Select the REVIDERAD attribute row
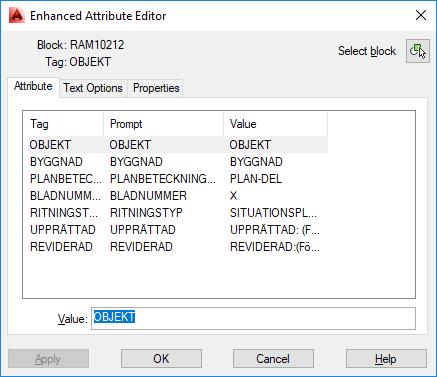This screenshot has width=437, height=377. (175, 247)
